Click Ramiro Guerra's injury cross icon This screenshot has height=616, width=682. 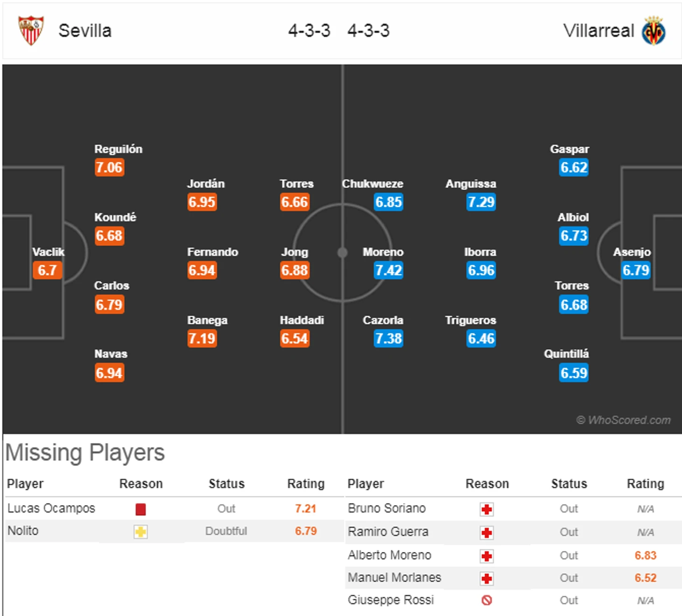[487, 532]
